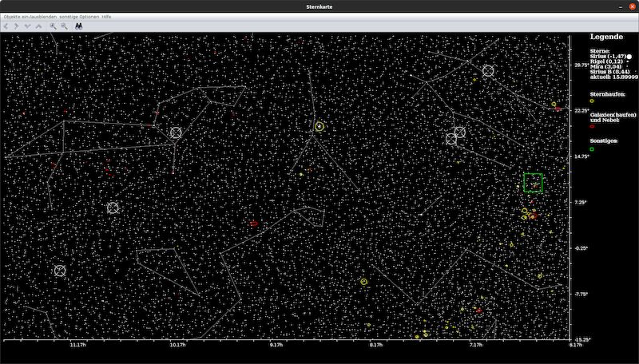
Task: Zoom out with the magnifier minus icon
Action: pyautogui.click(x=64, y=26)
